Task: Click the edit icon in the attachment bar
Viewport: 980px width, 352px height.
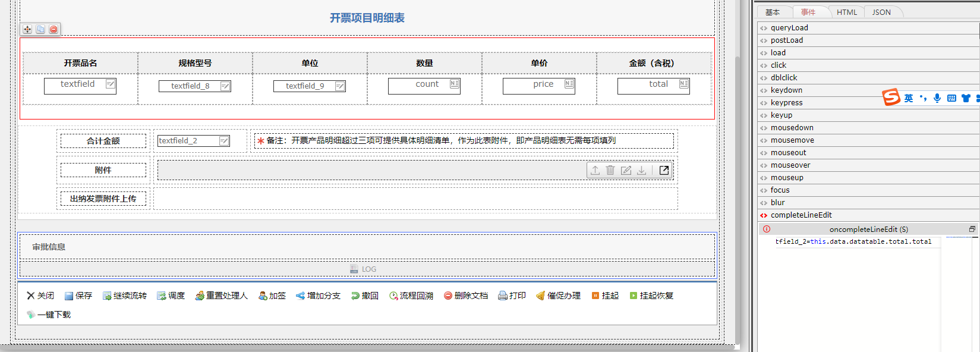Action: 626,170
